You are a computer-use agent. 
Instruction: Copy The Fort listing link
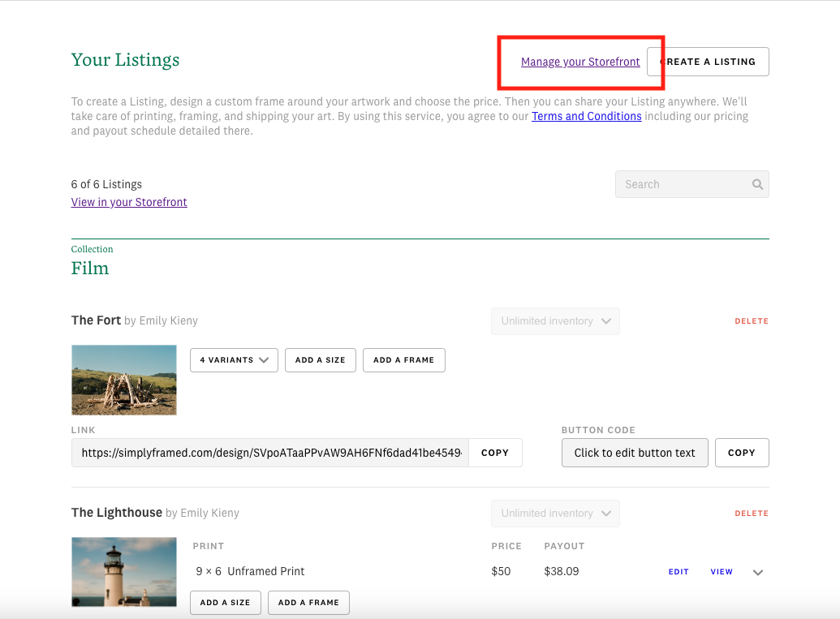pyautogui.click(x=494, y=453)
